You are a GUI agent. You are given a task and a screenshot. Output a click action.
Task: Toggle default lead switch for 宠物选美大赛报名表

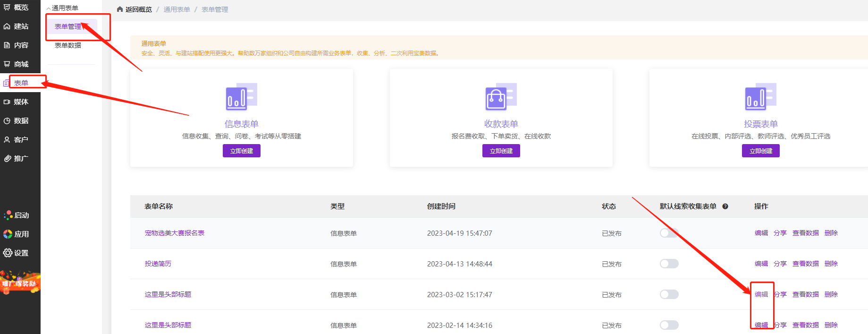coord(669,233)
